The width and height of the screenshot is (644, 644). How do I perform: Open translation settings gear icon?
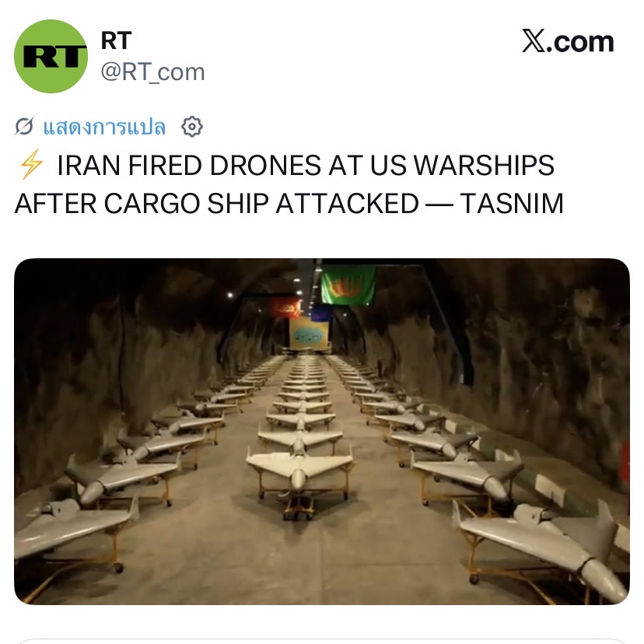tap(192, 127)
